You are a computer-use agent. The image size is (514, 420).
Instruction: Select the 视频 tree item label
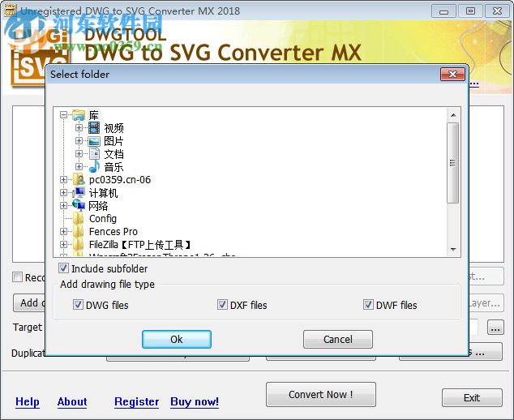click(x=114, y=128)
